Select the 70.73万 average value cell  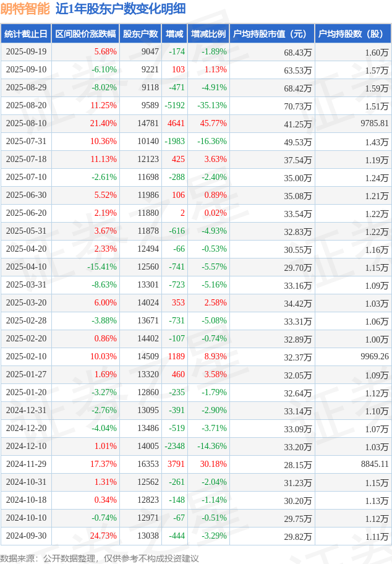(297, 106)
